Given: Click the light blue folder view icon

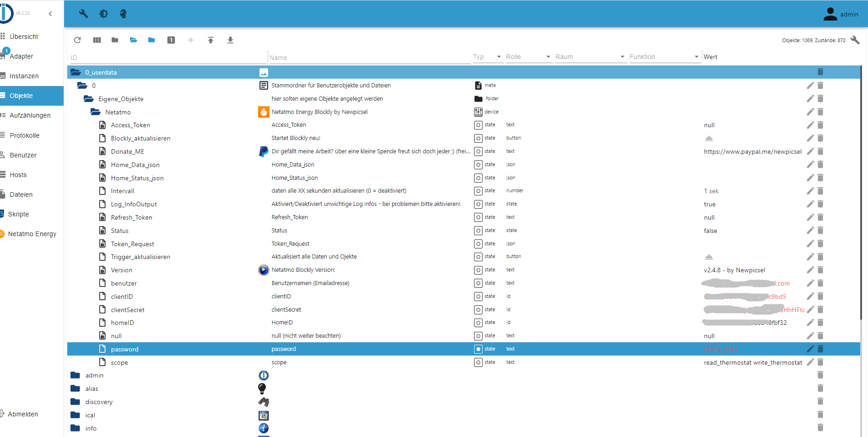Looking at the screenshot, I should point(151,40).
